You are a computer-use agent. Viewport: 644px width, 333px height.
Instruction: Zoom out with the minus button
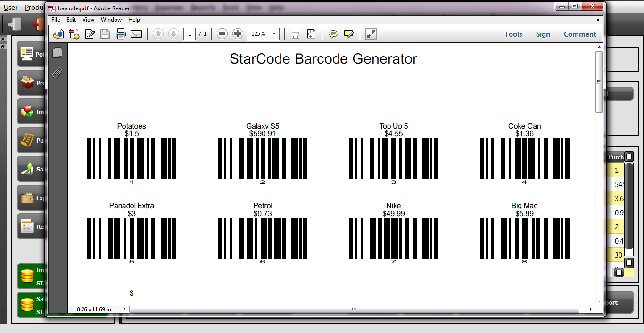[223, 34]
